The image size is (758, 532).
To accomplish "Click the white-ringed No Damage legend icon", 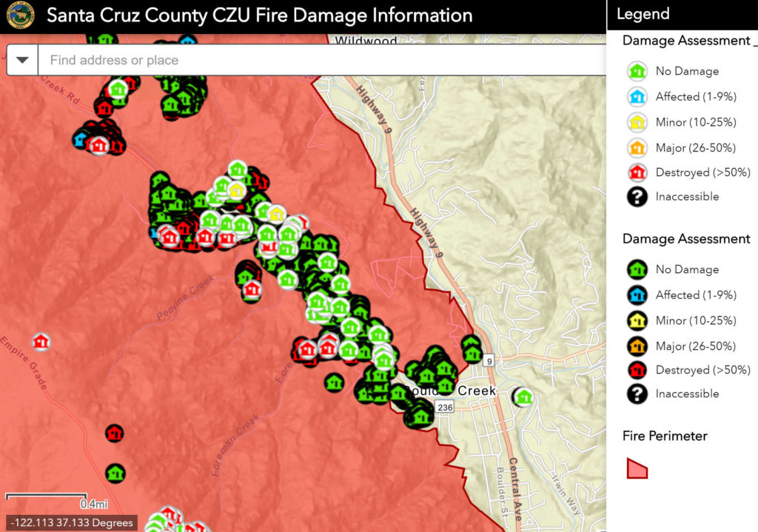I will pyautogui.click(x=637, y=71).
